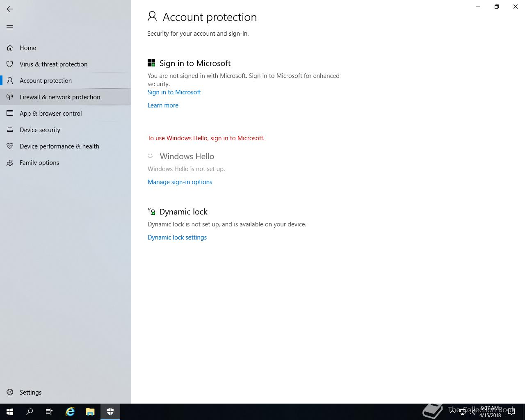Open Task View on the taskbar
525x420 pixels.
pos(49,412)
